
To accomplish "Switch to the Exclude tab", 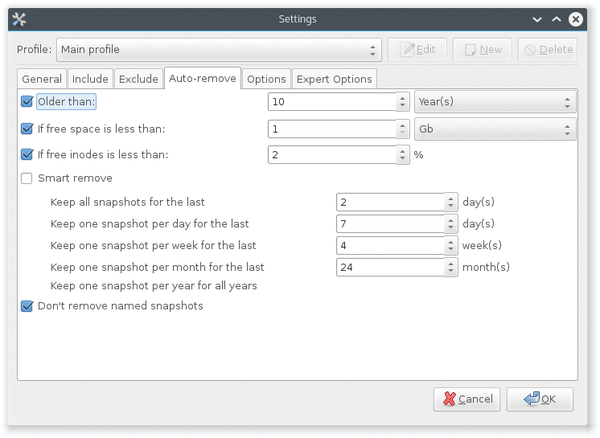I will coord(138,79).
